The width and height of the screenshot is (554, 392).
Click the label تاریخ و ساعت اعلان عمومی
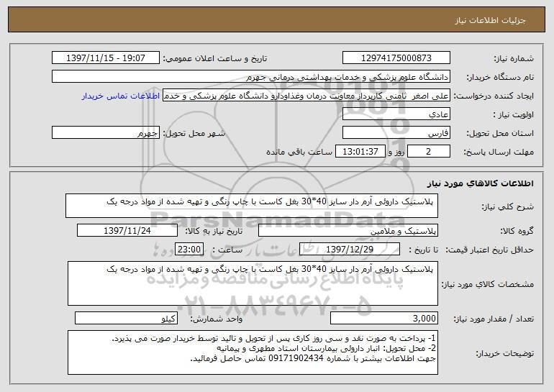click(215, 58)
